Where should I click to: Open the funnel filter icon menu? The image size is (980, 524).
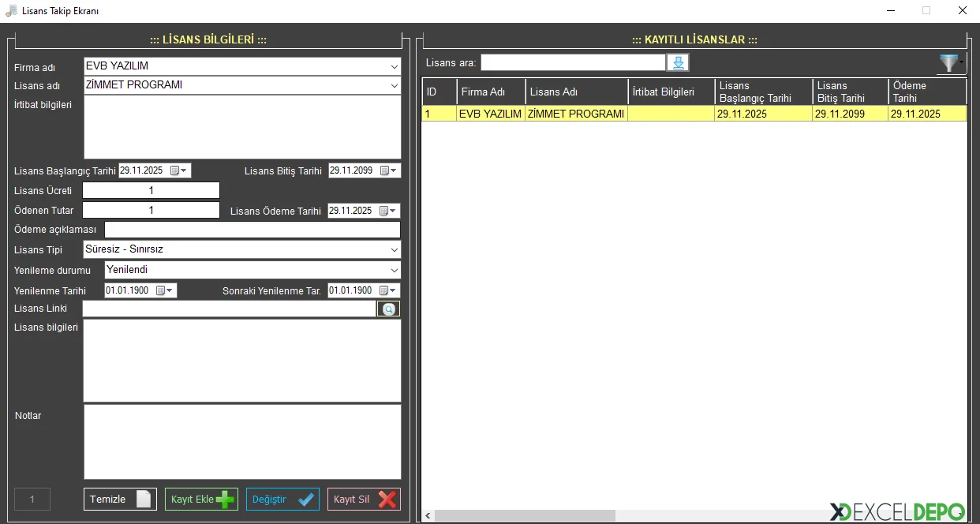949,64
